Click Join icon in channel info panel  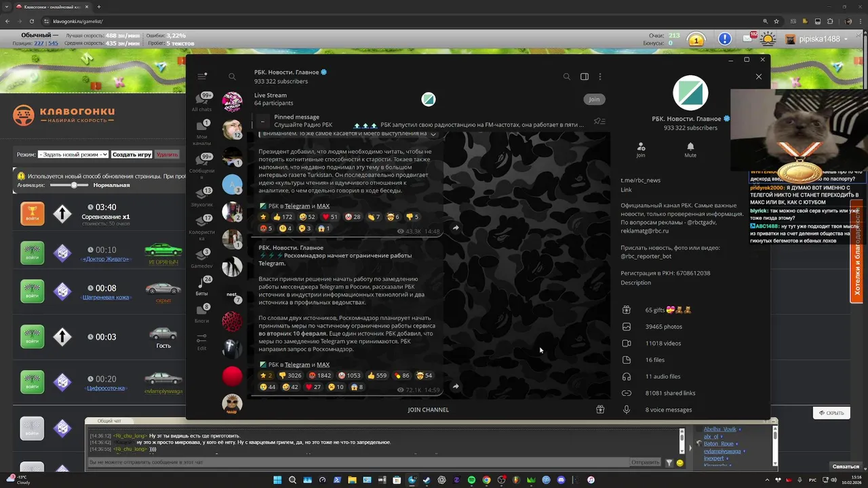(x=641, y=150)
